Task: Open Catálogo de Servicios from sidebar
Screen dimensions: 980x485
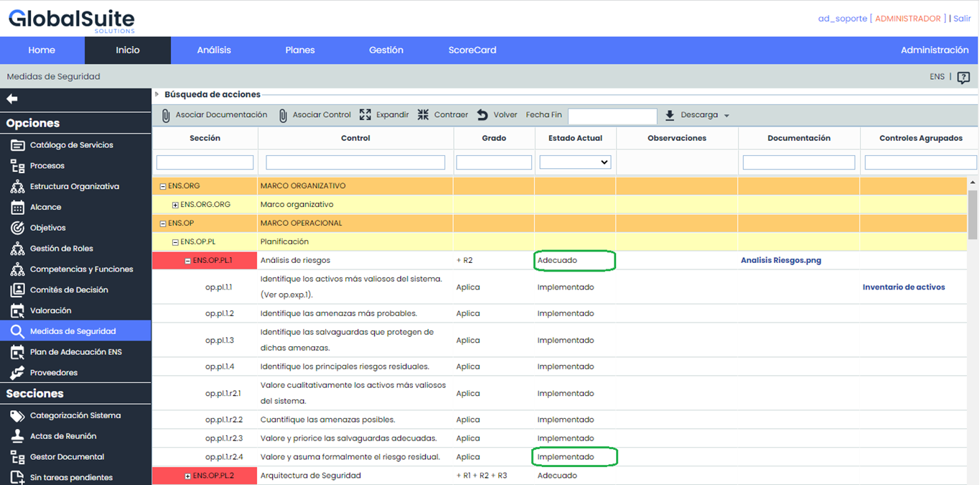Action: 71,145
